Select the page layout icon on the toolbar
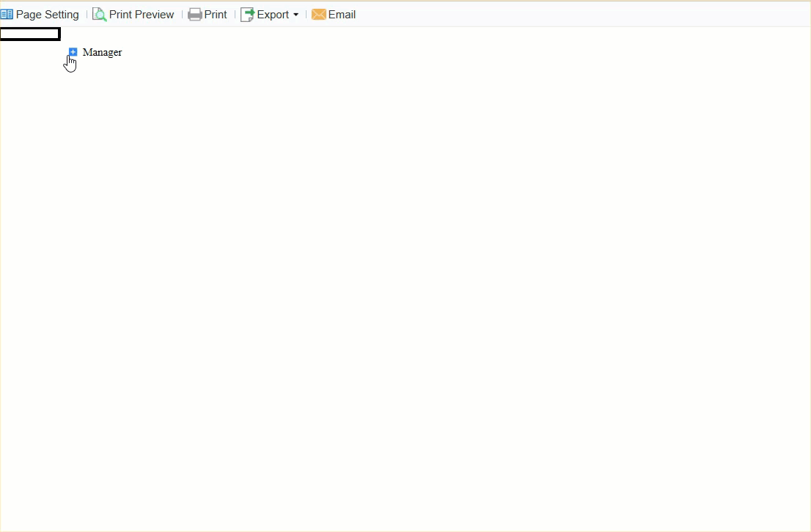Image resolution: width=811 pixels, height=532 pixels. click(8, 14)
